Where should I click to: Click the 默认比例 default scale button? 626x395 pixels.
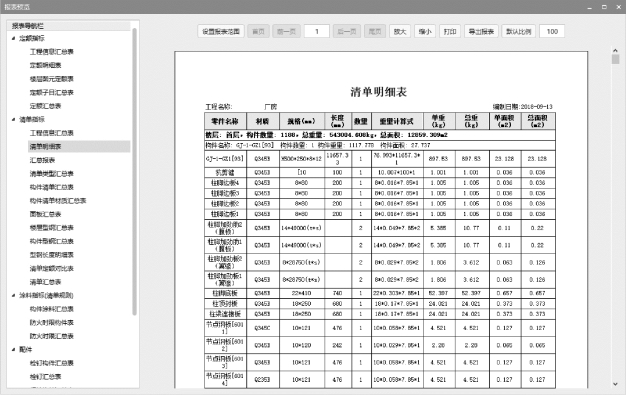click(519, 32)
